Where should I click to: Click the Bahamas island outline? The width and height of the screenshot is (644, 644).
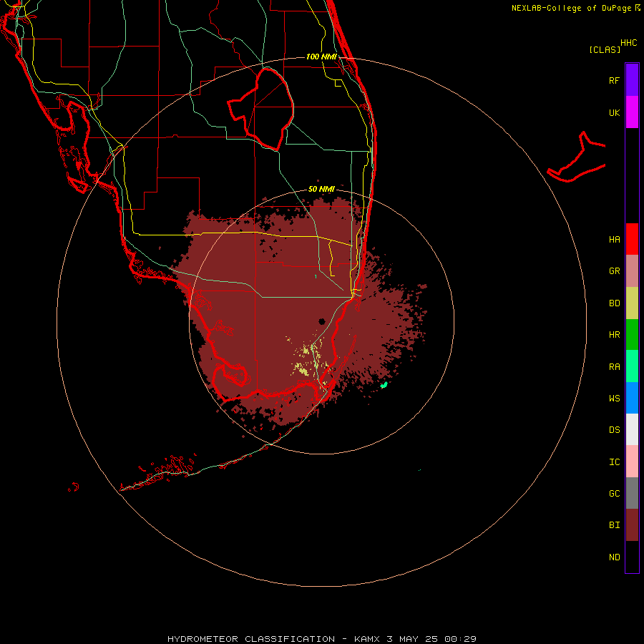pos(577,157)
